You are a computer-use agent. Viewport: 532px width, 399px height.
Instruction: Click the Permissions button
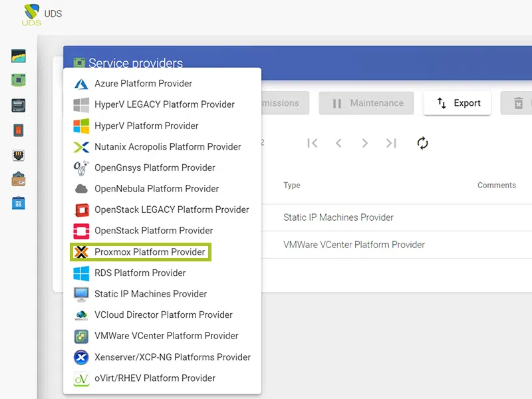click(285, 103)
